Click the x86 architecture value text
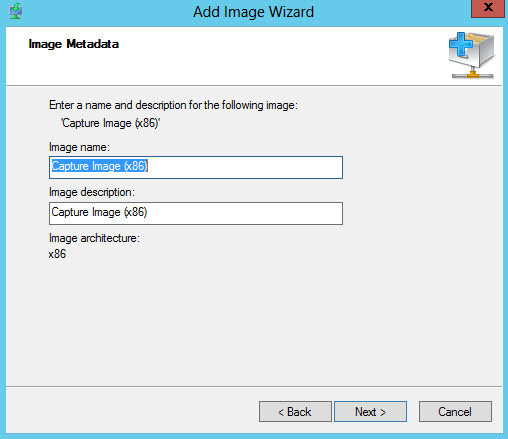The height and width of the screenshot is (439, 508). (x=57, y=254)
